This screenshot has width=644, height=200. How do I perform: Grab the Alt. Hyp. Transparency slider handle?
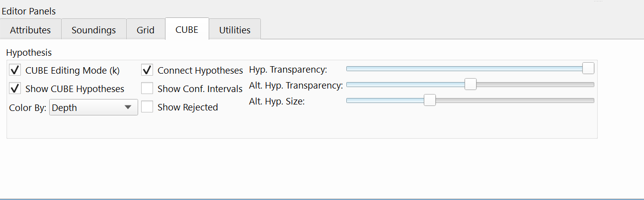point(471,84)
